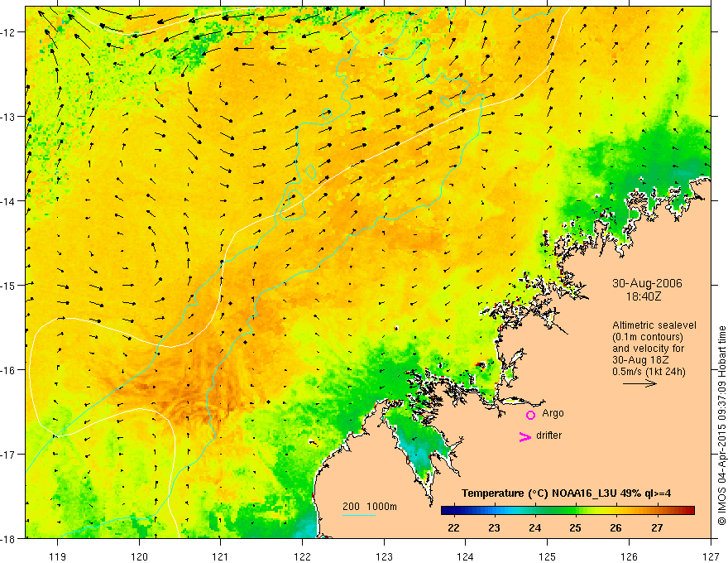This screenshot has height=563, width=728.
Task: Click the 'Argo' legend label
Action: (553, 413)
